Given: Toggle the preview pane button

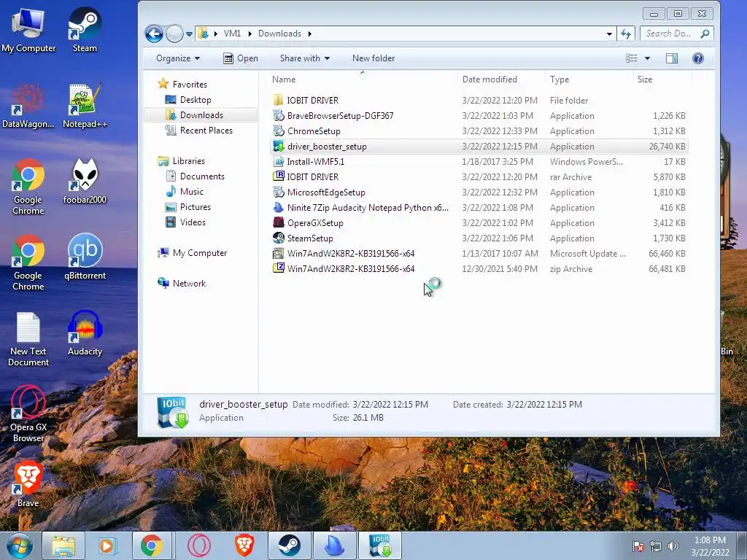Looking at the screenshot, I should coord(672,58).
